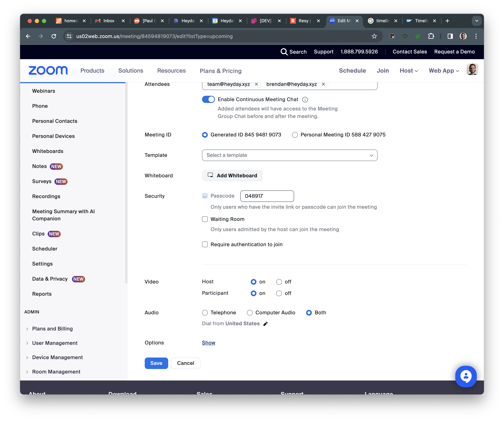Image resolution: width=504 pixels, height=421 pixels.
Task: Go to Plans & Pricing
Action: click(220, 71)
